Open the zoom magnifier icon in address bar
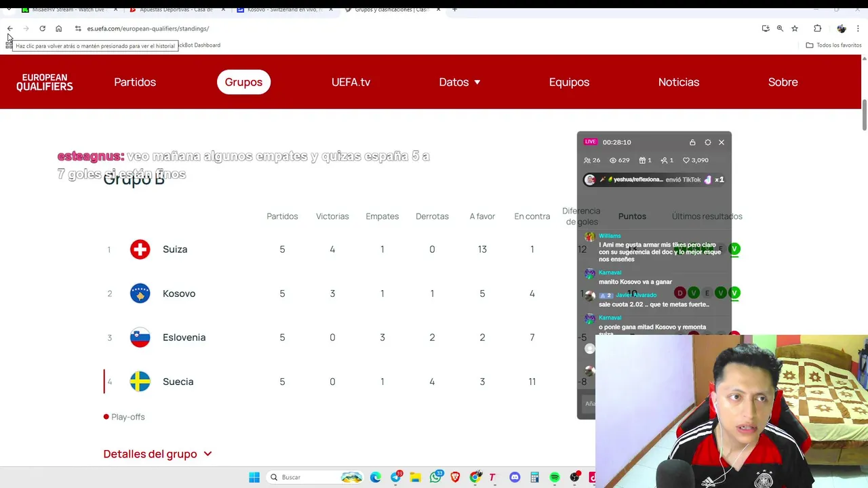 point(780,28)
